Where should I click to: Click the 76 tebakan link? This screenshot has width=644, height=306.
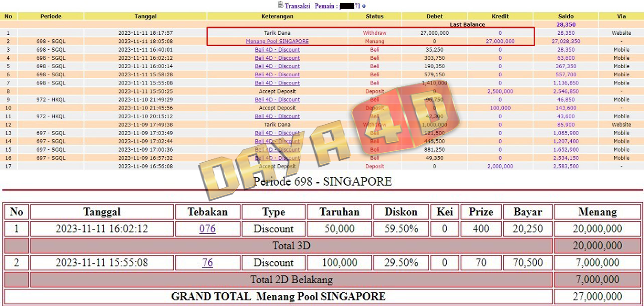click(207, 263)
